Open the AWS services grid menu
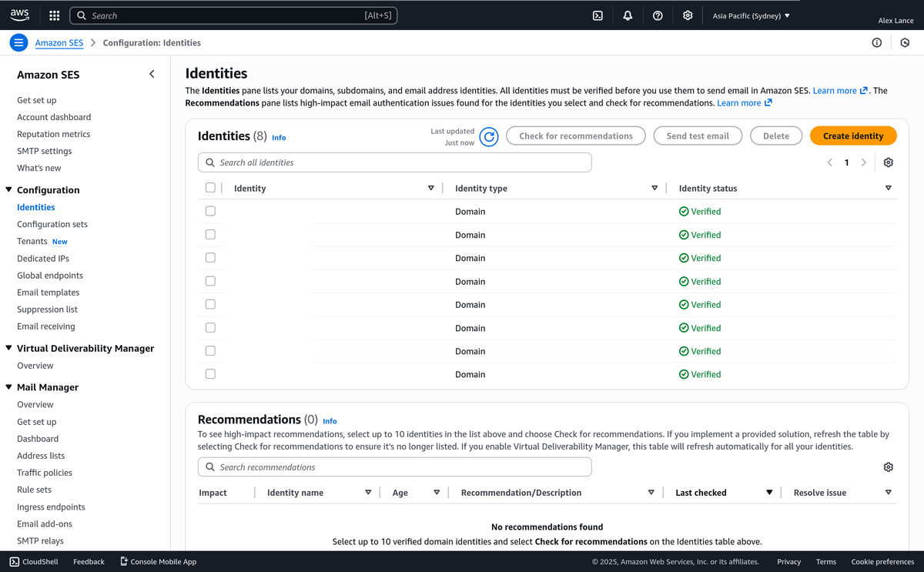Screen dimensions: 924x572 tap(54, 15)
